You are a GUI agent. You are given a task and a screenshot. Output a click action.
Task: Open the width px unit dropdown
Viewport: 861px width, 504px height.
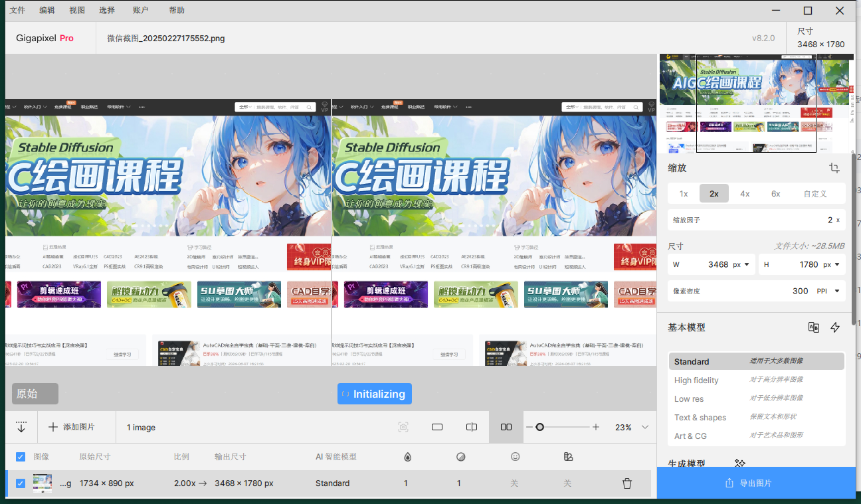pos(741,264)
